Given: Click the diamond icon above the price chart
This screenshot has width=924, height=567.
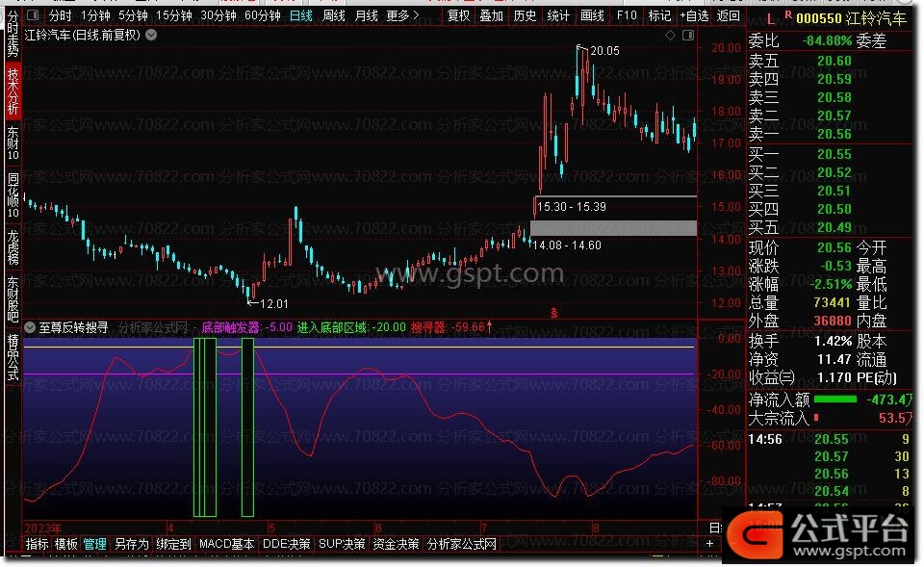Looking at the screenshot, I should (x=670, y=36).
